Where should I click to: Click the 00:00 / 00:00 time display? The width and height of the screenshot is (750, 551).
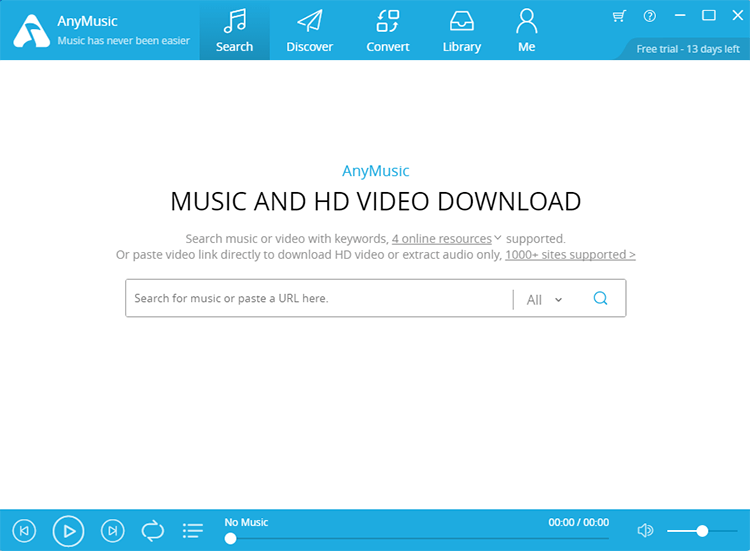pyautogui.click(x=578, y=522)
